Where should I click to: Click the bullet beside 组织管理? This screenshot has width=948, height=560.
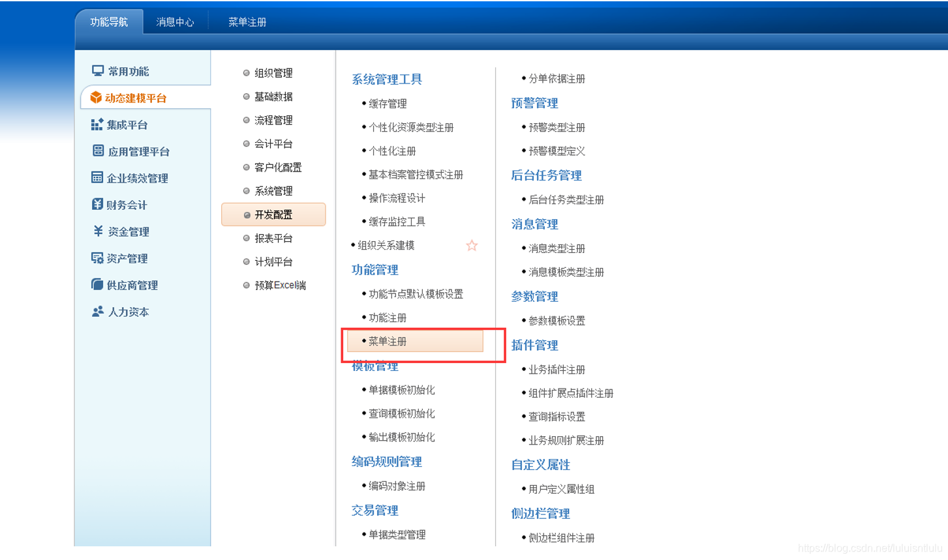pyautogui.click(x=246, y=73)
